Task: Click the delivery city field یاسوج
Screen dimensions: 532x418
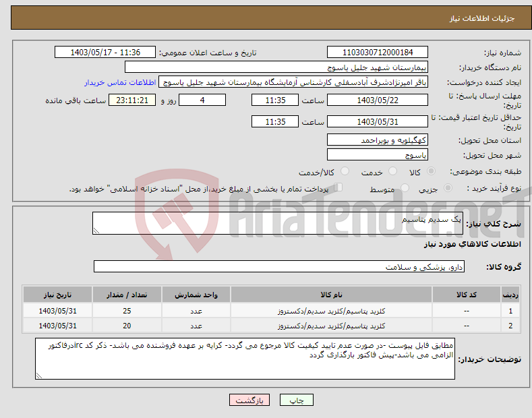Action: click(x=378, y=154)
